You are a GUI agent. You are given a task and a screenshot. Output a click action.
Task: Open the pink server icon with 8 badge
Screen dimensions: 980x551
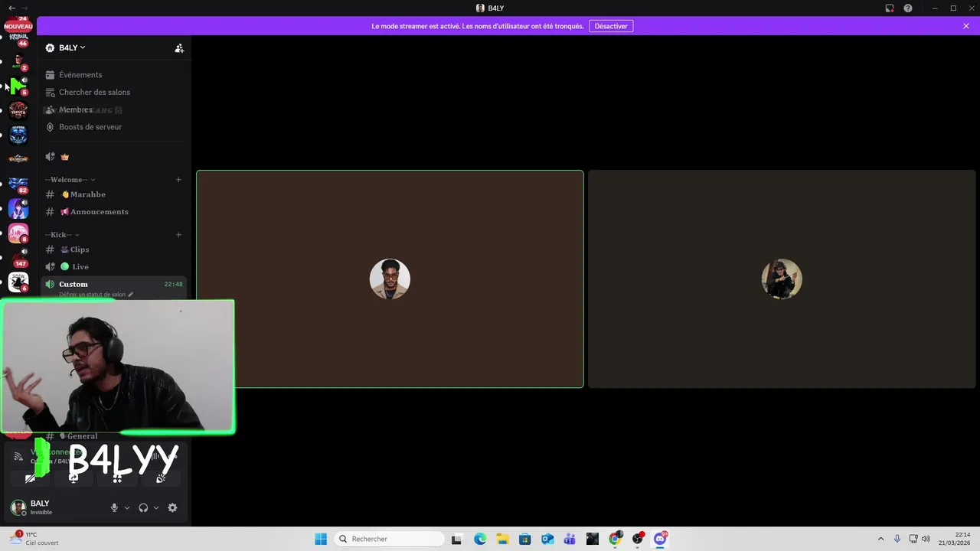coord(18,233)
